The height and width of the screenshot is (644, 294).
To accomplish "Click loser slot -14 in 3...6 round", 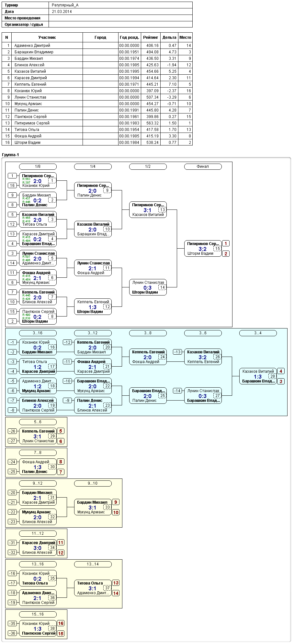I will [x=177, y=391].
